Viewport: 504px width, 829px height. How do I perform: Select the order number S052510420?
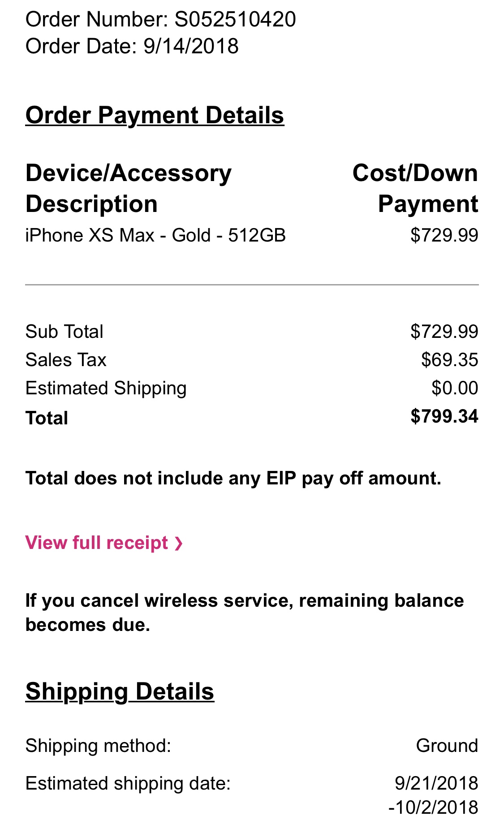tap(235, 20)
